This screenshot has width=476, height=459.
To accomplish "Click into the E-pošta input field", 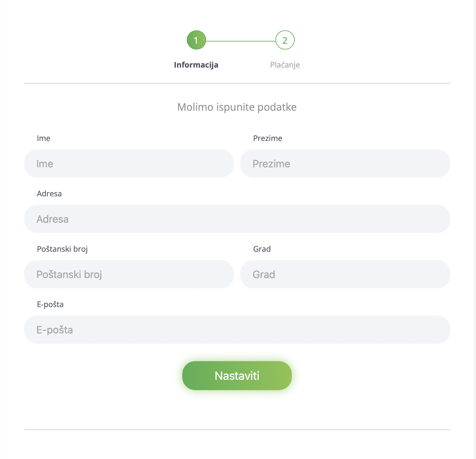I will 237,330.
